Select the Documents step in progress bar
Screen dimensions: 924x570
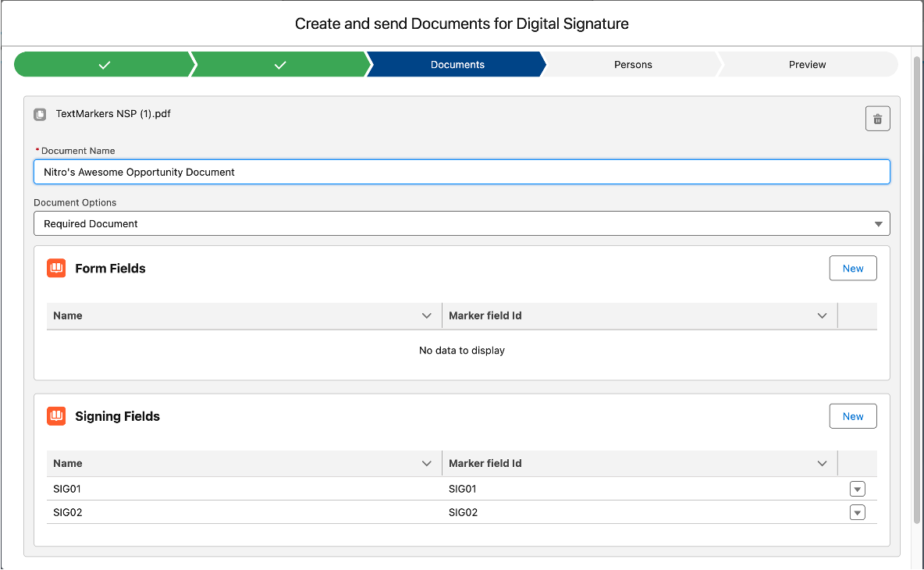[457, 65]
